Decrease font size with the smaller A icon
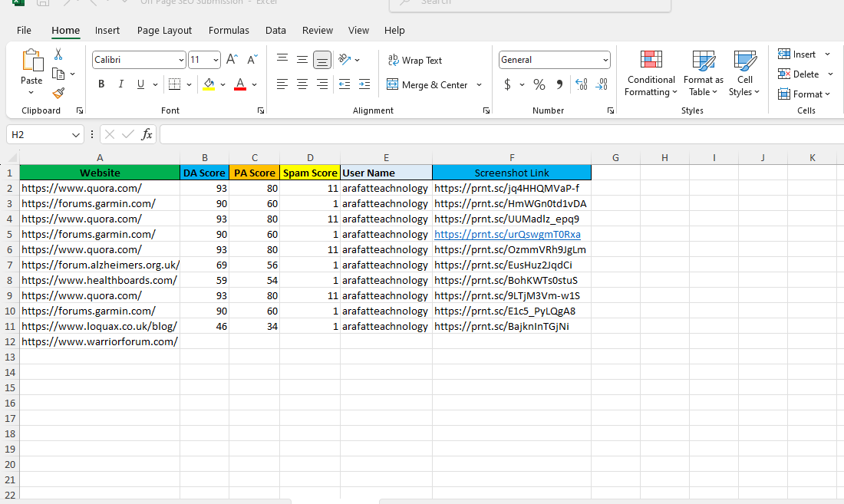This screenshot has height=504, width=844. coord(252,59)
